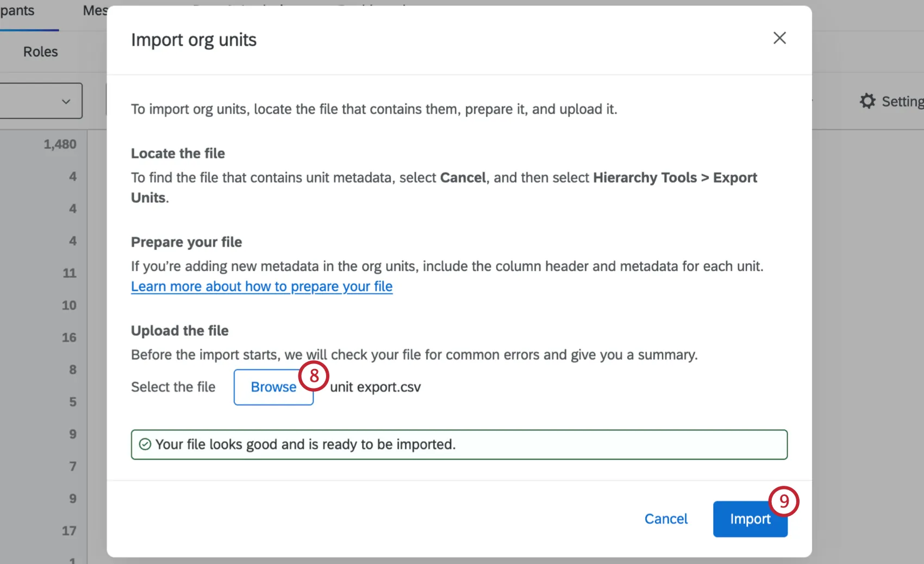
Task: Select the sidebar row showing 16
Action: click(x=69, y=337)
